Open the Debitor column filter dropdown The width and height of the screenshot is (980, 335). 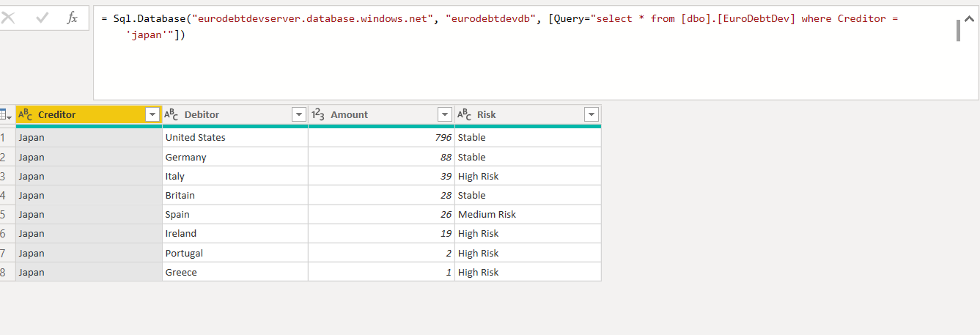[x=299, y=114]
